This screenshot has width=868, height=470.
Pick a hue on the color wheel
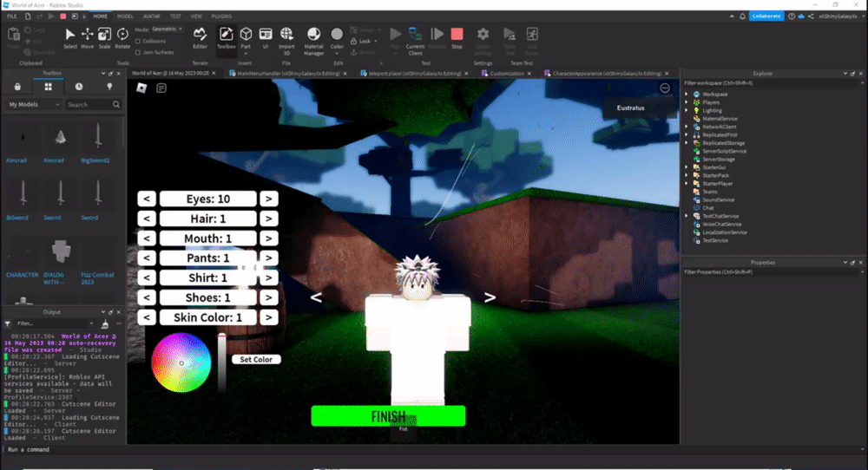(x=181, y=362)
